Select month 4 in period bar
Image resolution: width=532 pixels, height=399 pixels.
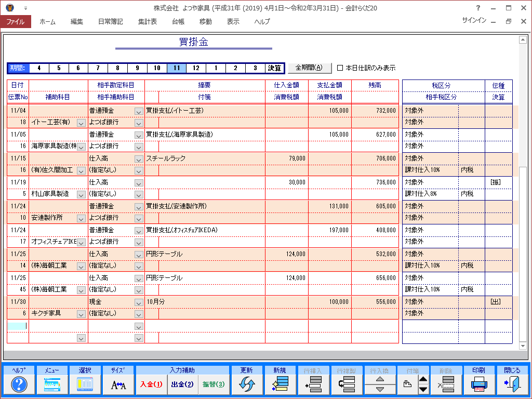click(x=39, y=68)
